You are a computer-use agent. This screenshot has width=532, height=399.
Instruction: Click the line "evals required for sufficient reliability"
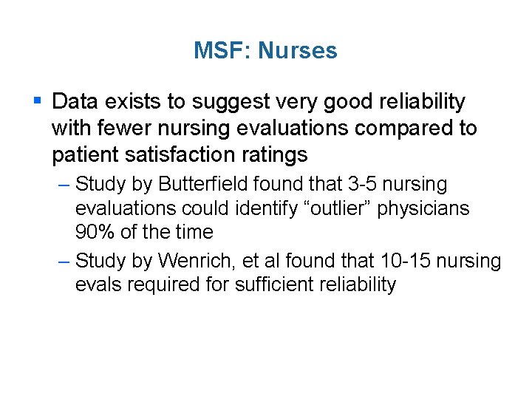[x=236, y=284]
